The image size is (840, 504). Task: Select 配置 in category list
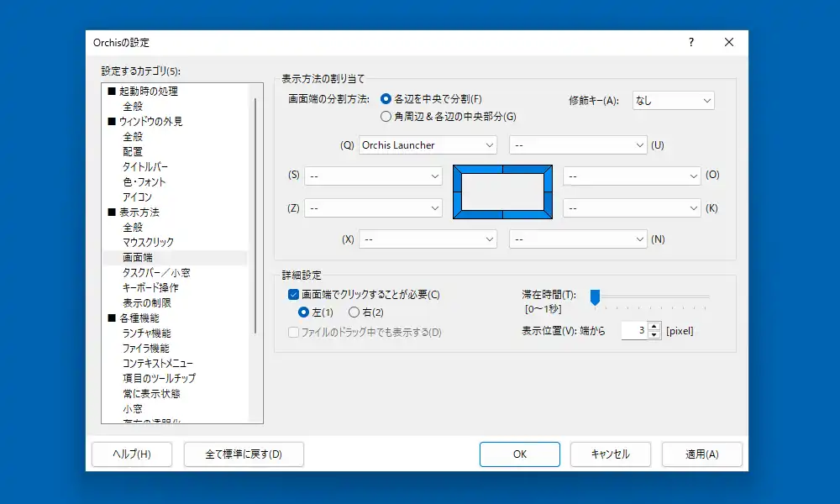point(133,151)
